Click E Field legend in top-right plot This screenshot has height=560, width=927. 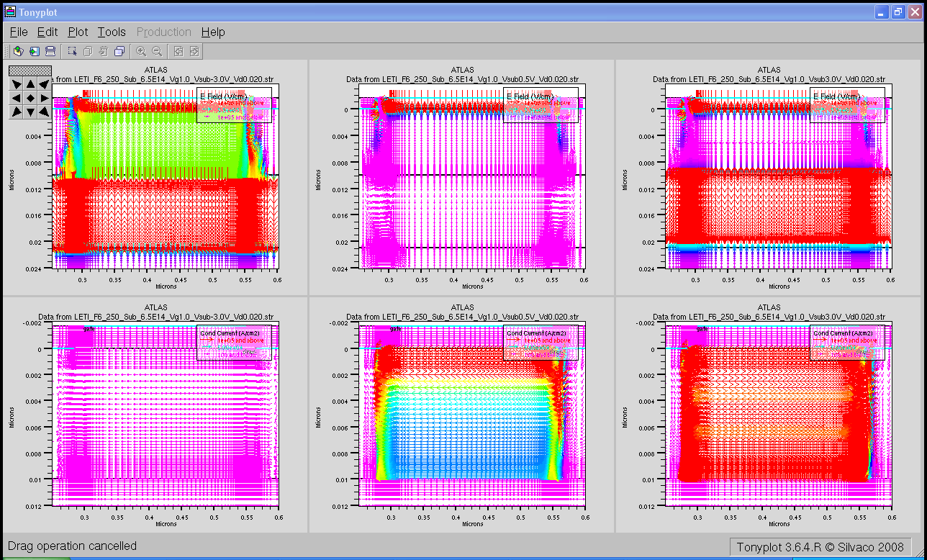click(x=847, y=105)
